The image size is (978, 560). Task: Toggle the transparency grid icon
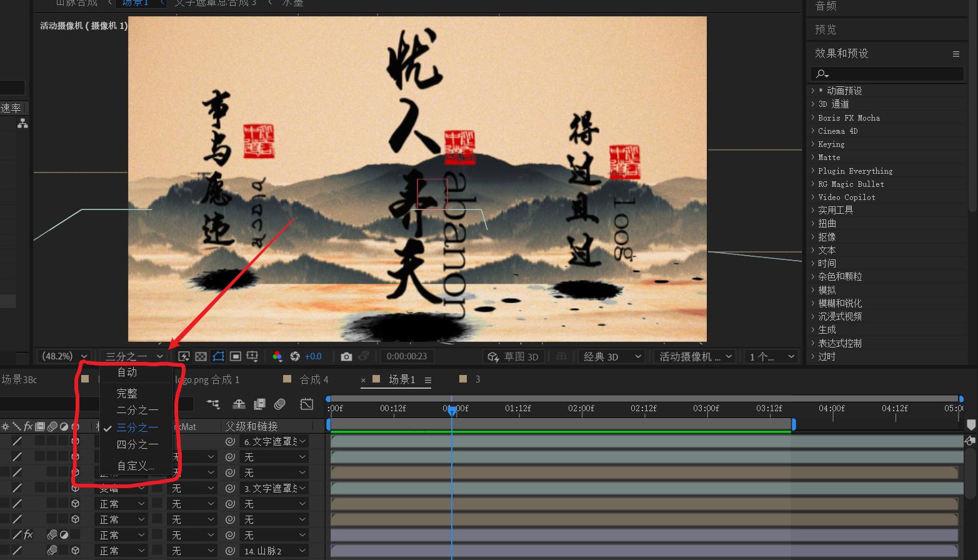click(x=200, y=356)
